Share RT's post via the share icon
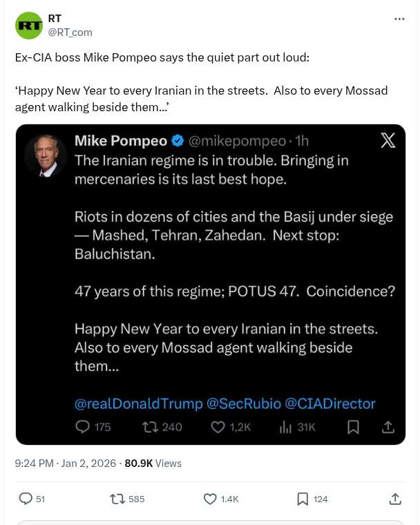 tap(395, 499)
